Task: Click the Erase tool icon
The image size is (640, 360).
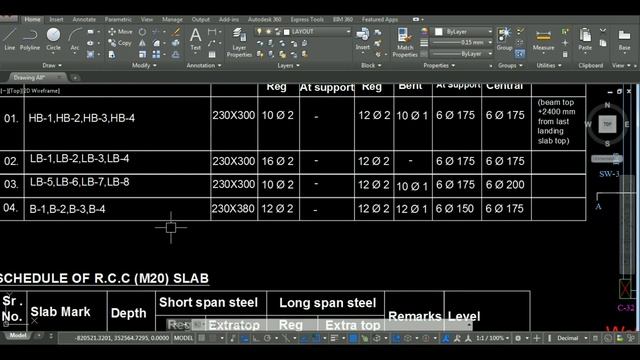Action: tap(176, 31)
